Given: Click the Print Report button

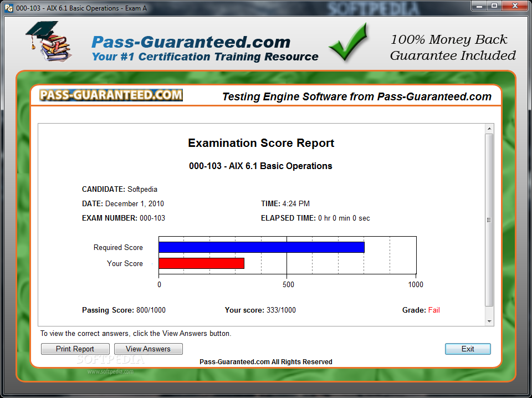Looking at the screenshot, I should (x=75, y=349).
